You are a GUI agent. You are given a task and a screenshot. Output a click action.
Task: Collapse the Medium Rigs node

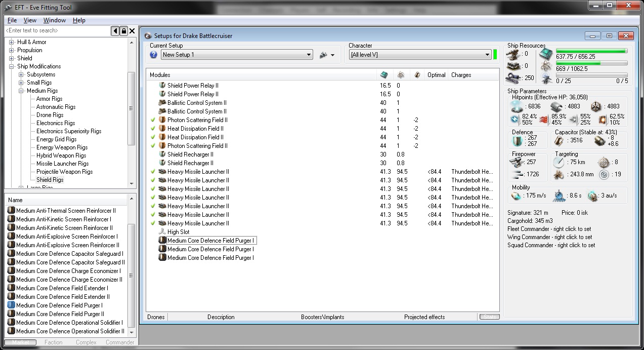click(x=21, y=91)
